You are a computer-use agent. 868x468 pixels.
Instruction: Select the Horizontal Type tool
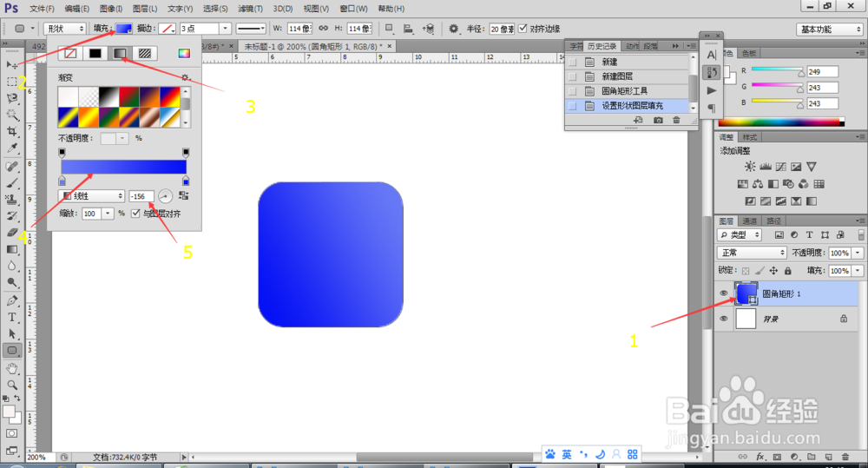[11, 317]
